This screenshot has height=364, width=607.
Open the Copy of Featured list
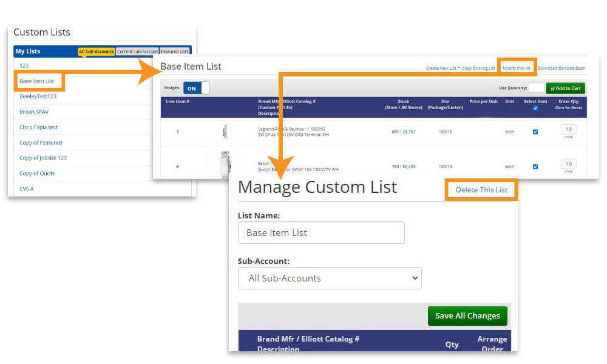coord(41,143)
